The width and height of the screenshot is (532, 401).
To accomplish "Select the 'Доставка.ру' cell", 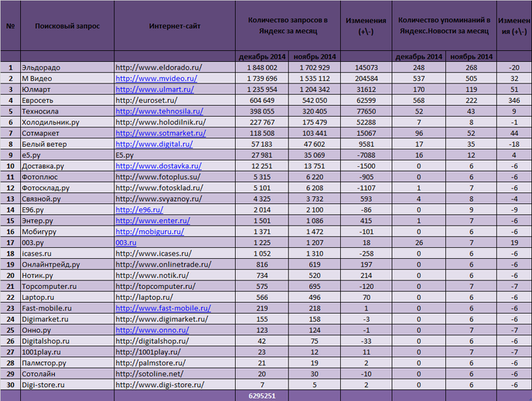I will (67, 166).
